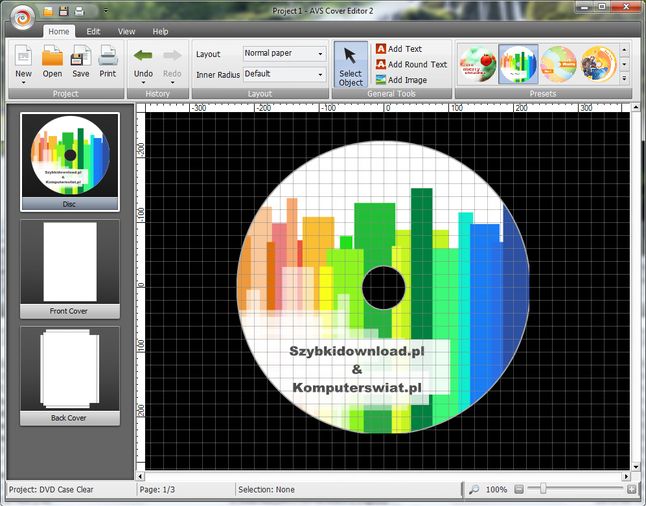Expand quick access toolbar customize arrow
Image resolution: width=646 pixels, height=506 pixels.
(106, 11)
